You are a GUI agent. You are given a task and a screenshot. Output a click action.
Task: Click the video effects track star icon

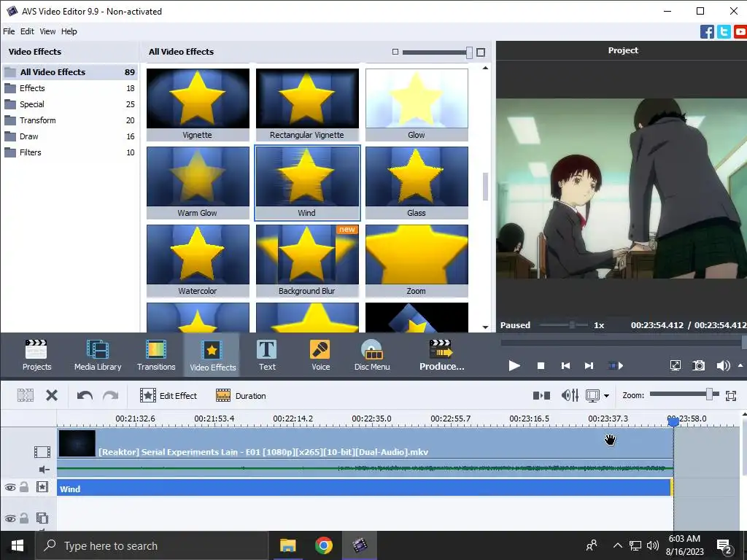[x=42, y=486]
